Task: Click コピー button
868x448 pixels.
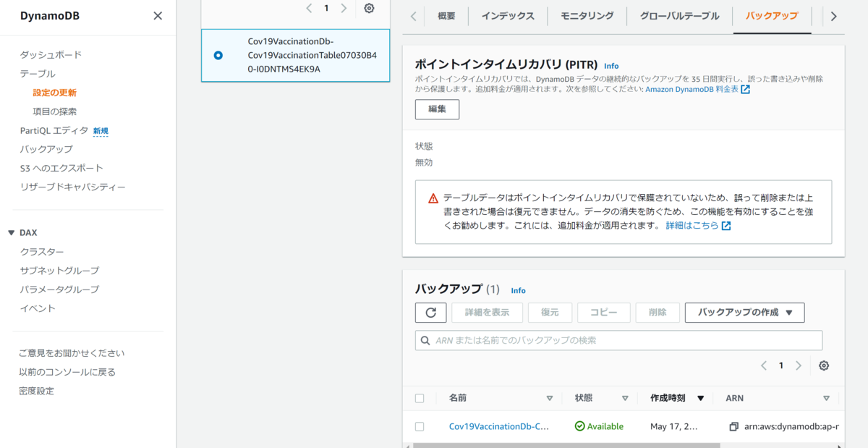Action: [x=604, y=313]
